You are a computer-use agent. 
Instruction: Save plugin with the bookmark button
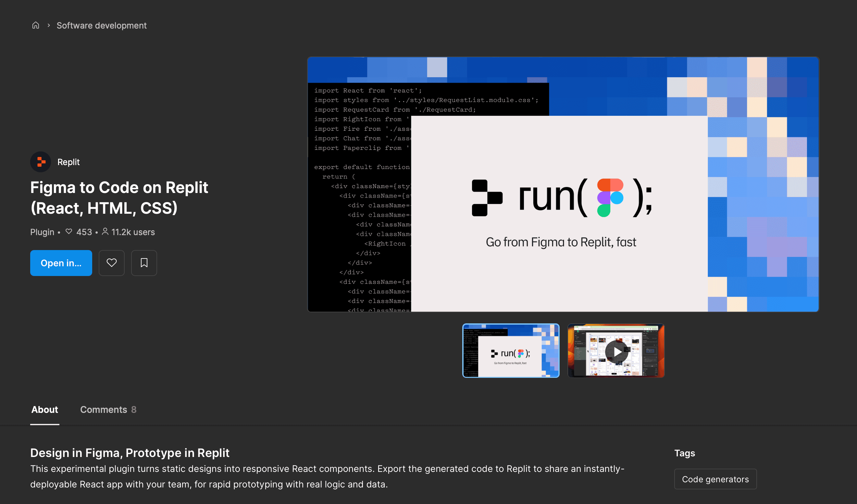click(144, 263)
